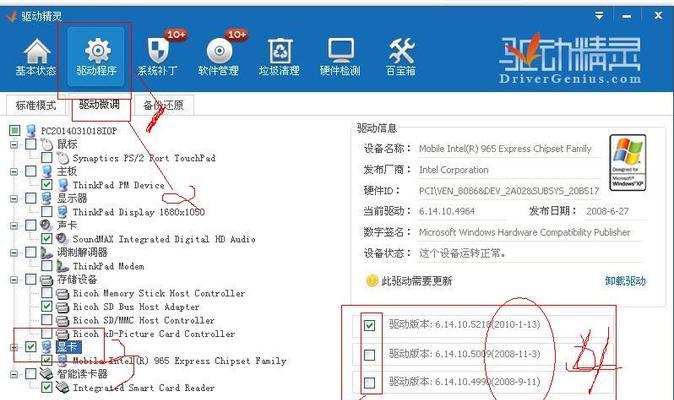Select Mobile Intel(R) 965 Express Chipset Family tree item
The image size is (674, 400).
click(179, 360)
